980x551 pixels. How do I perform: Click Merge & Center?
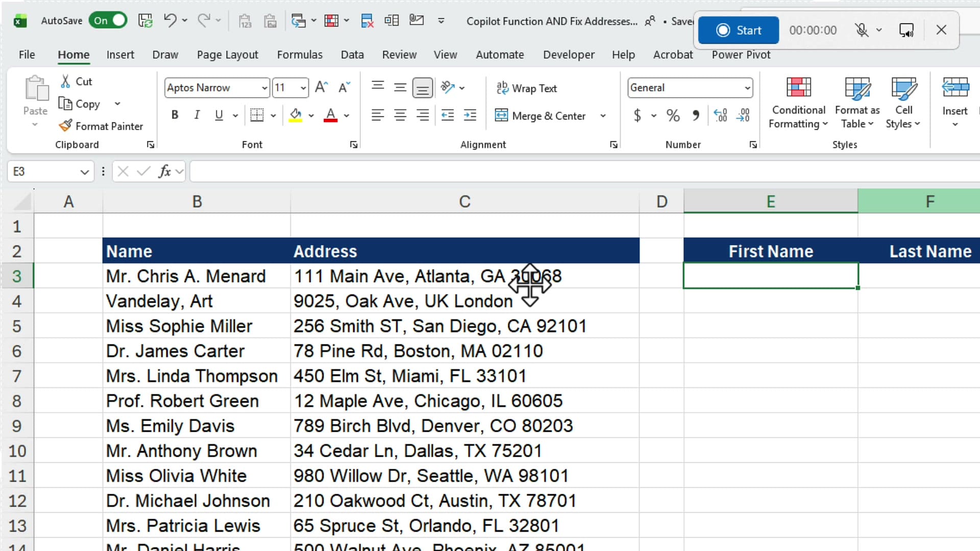[x=541, y=116]
